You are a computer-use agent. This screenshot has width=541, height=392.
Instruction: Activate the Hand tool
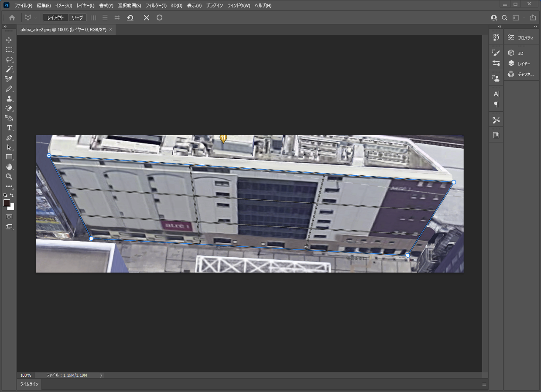[9, 167]
